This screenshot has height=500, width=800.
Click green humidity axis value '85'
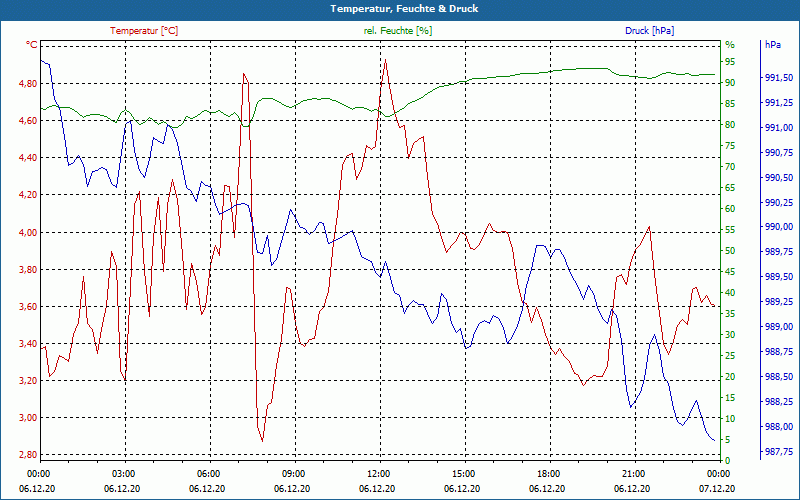(x=730, y=104)
